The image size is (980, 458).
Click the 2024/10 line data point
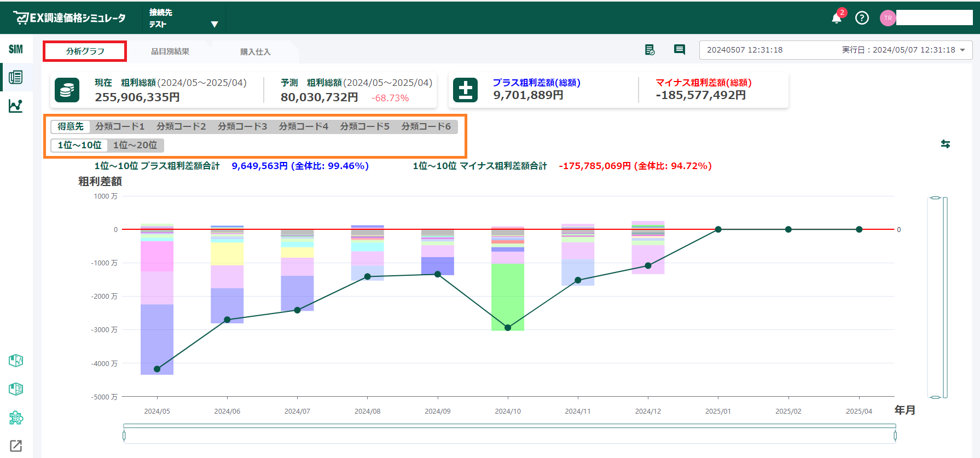click(x=508, y=328)
